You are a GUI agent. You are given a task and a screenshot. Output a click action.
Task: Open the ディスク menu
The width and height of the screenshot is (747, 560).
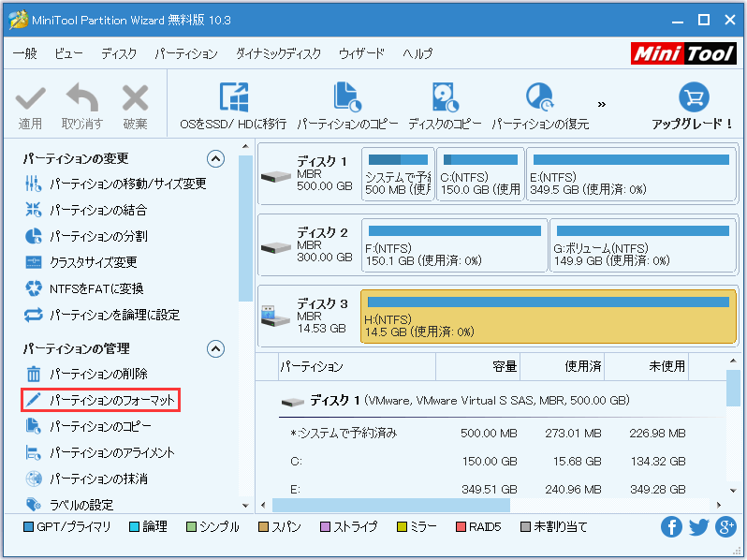[x=119, y=54]
